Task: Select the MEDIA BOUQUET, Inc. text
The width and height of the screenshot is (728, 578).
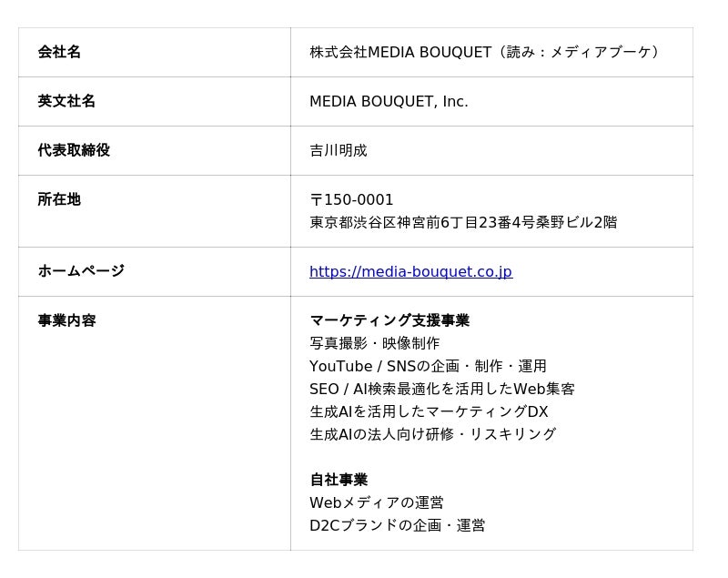Action: [389, 101]
